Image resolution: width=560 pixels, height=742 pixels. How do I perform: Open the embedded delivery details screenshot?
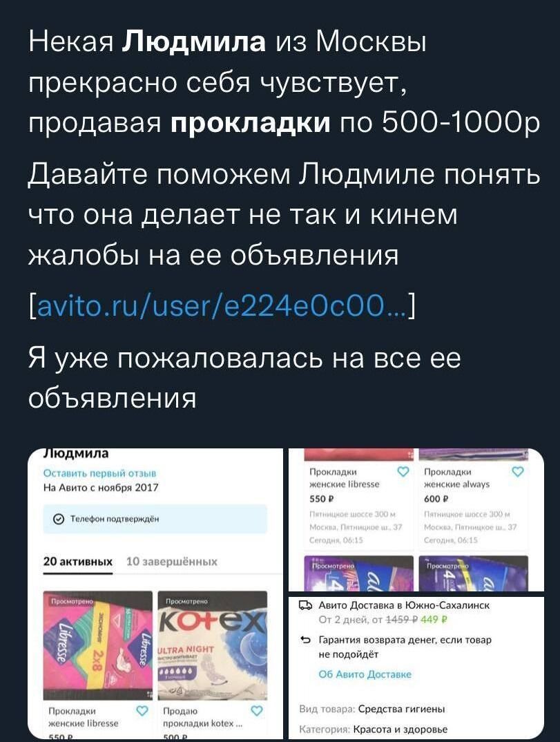[x=416, y=667]
